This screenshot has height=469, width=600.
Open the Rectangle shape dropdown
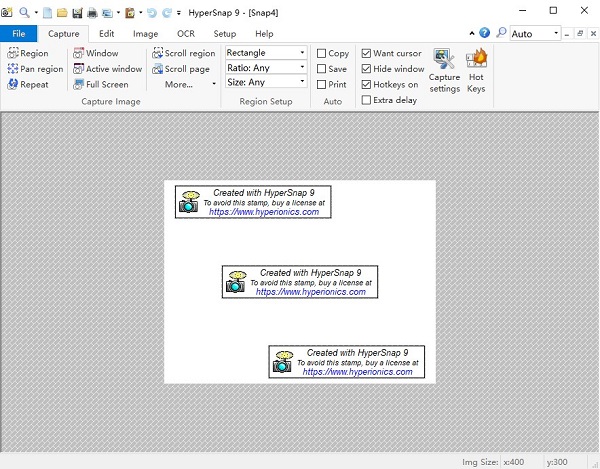pyautogui.click(x=266, y=52)
